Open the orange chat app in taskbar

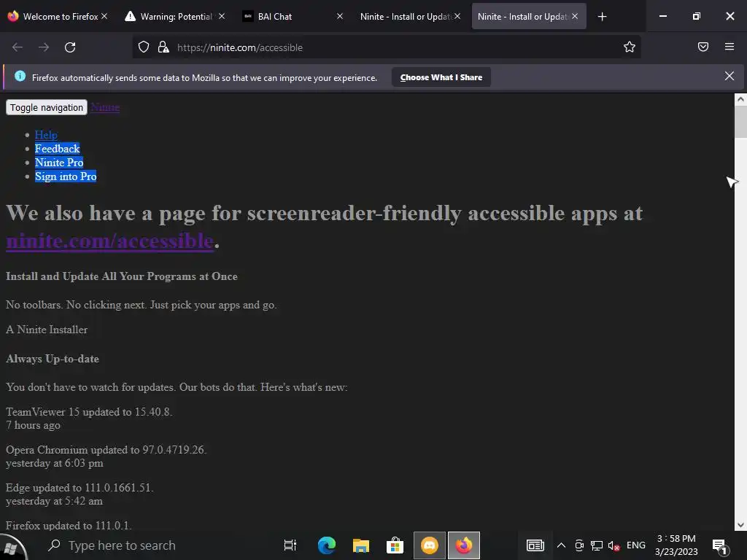(x=429, y=545)
